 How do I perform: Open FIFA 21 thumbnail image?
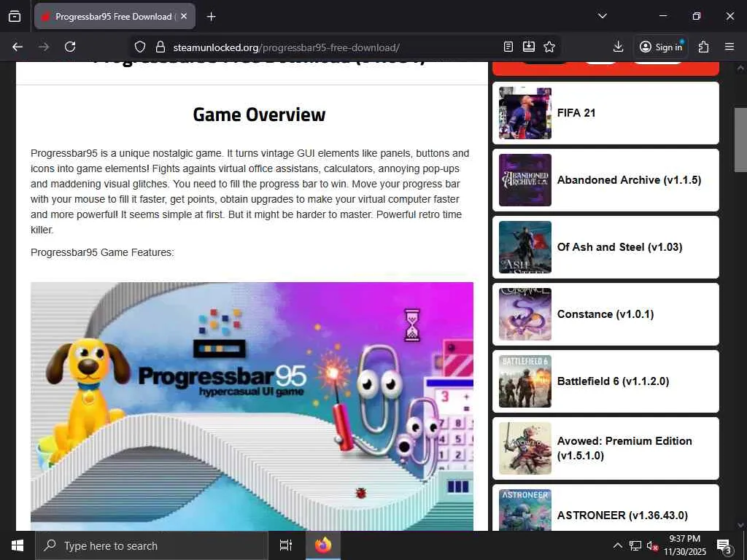click(x=525, y=113)
